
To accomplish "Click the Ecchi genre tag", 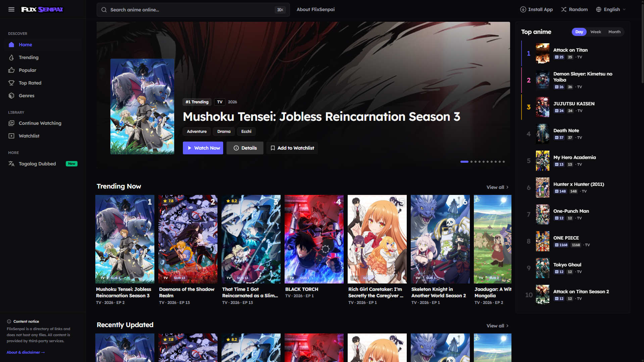I will (x=246, y=132).
